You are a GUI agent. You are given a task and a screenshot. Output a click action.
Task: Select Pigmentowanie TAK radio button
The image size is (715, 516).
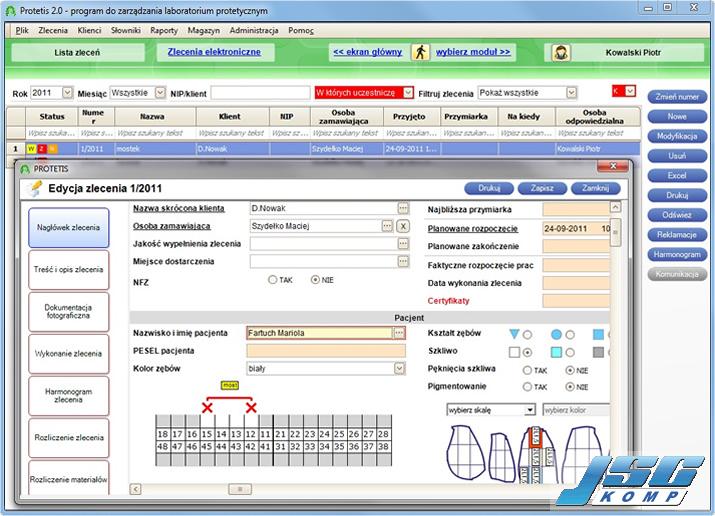click(527, 387)
